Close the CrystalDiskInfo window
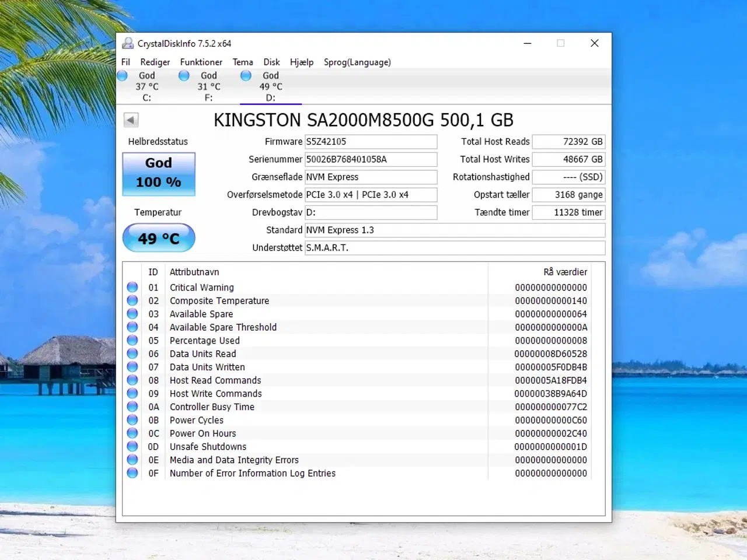The image size is (747, 560). click(x=595, y=43)
